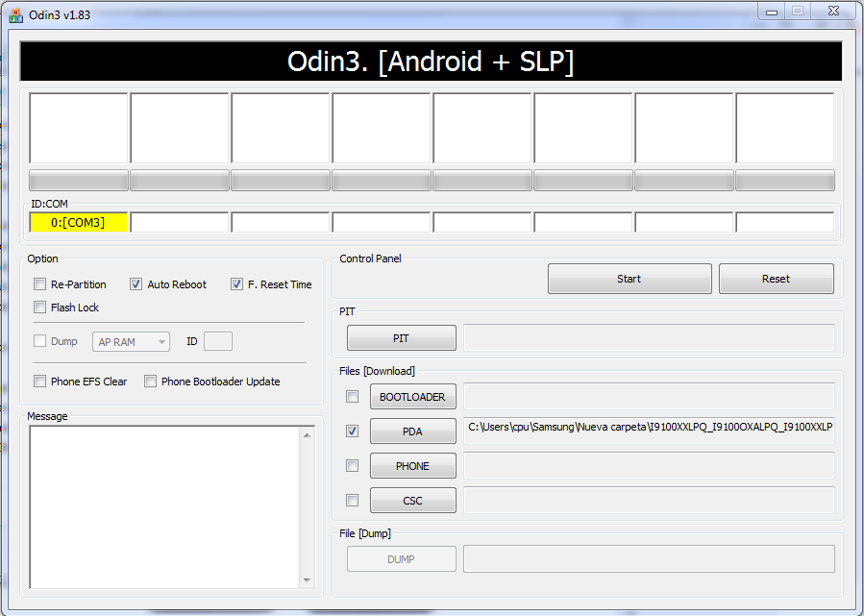Uncheck the checkbox beside PDA
Viewport: 864px width, 616px height.
click(x=352, y=431)
